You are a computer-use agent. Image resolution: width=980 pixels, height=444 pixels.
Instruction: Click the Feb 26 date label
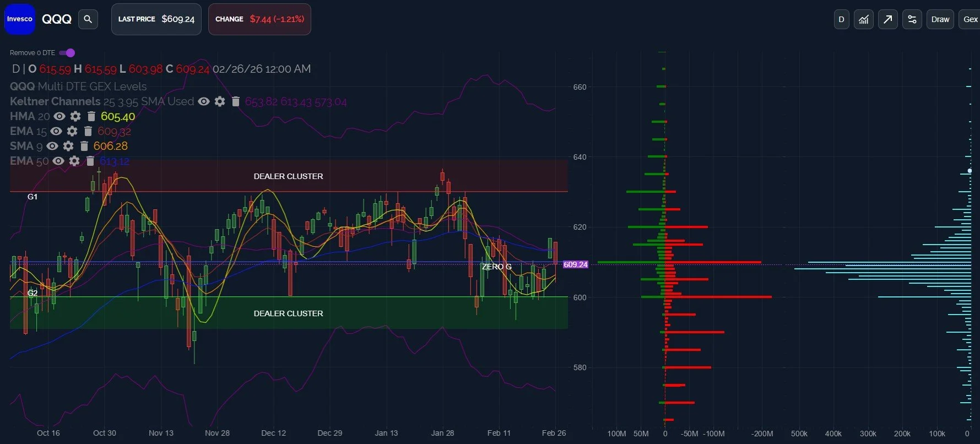coord(554,433)
